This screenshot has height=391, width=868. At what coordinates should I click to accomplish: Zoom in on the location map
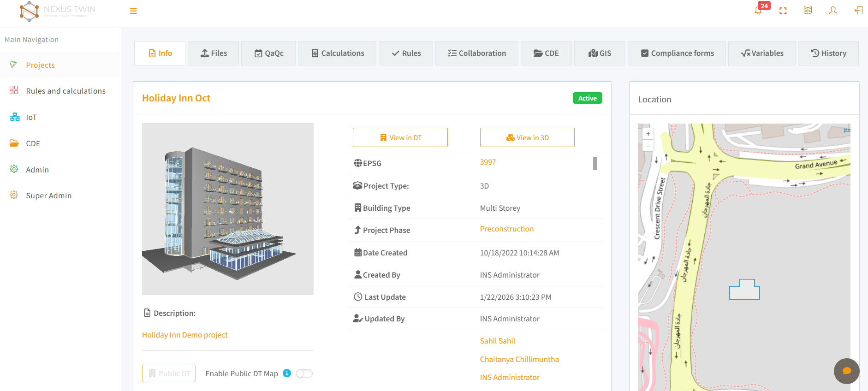(x=648, y=134)
